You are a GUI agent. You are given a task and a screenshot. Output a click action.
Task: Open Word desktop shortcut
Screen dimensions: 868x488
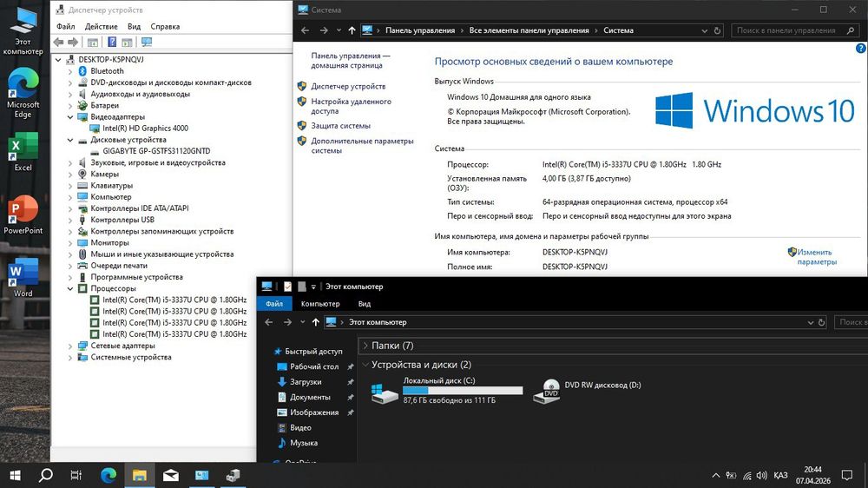pos(23,278)
